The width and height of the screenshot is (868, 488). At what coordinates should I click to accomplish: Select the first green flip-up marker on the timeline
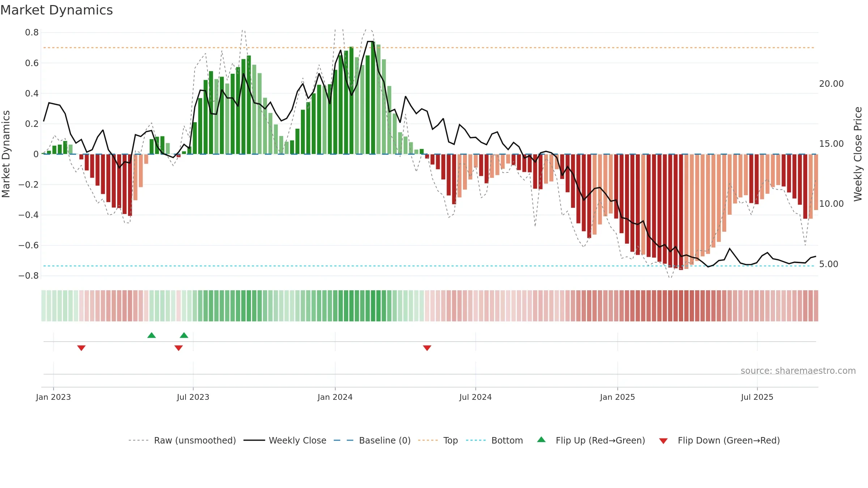[x=152, y=335]
